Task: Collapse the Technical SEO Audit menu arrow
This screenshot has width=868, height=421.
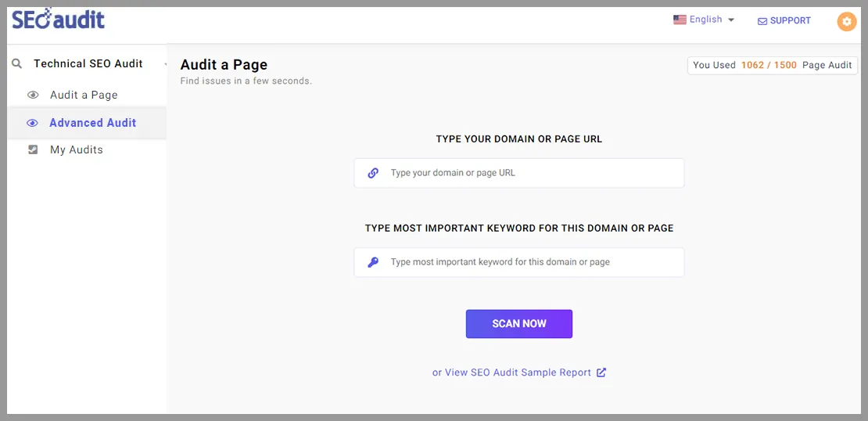Action: point(165,65)
